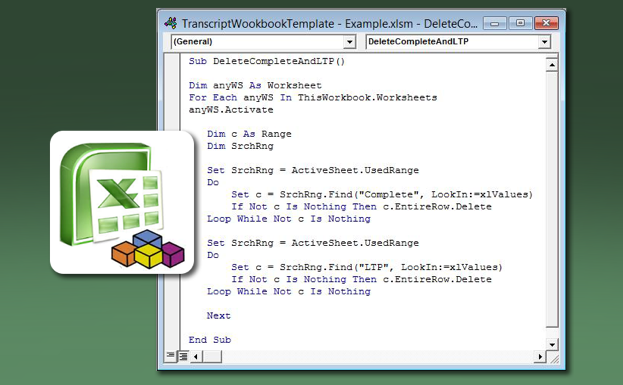Open the (General) object dropdown

349,41
